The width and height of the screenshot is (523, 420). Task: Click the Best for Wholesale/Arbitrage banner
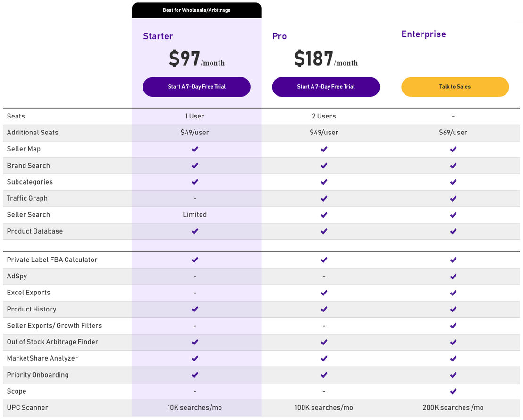[x=196, y=10]
